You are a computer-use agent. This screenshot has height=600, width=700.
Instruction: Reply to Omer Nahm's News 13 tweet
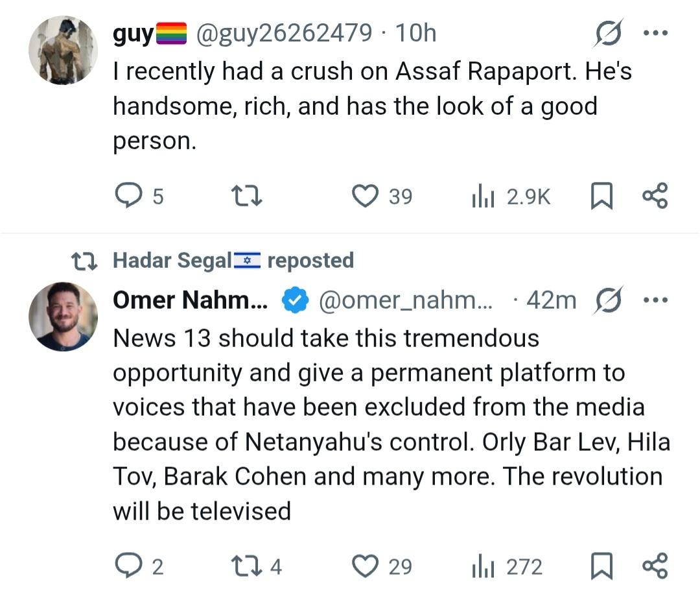coord(128,566)
